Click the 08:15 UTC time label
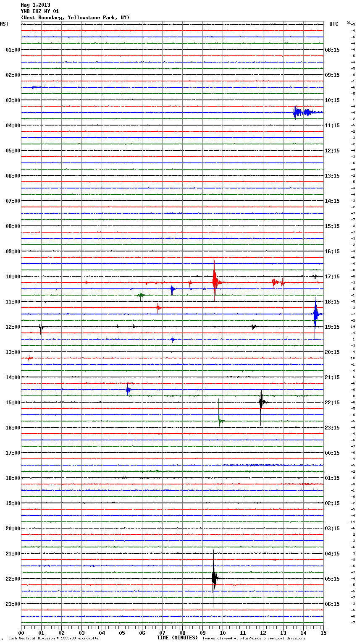 point(332,50)
